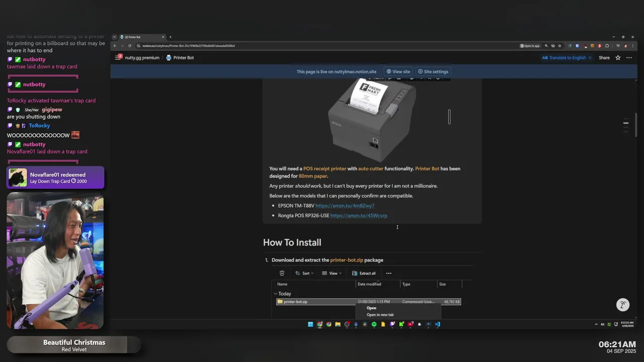Image resolution: width=644 pixels, height=362 pixels.
Task: Show hidden system tray icons
Action: 596,324
